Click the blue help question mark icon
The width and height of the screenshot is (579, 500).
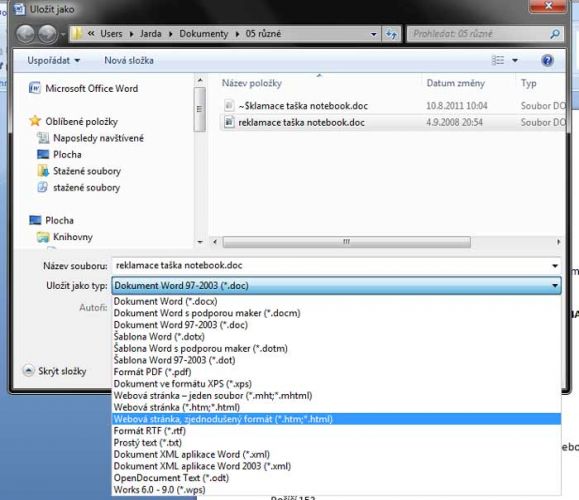[x=547, y=60]
